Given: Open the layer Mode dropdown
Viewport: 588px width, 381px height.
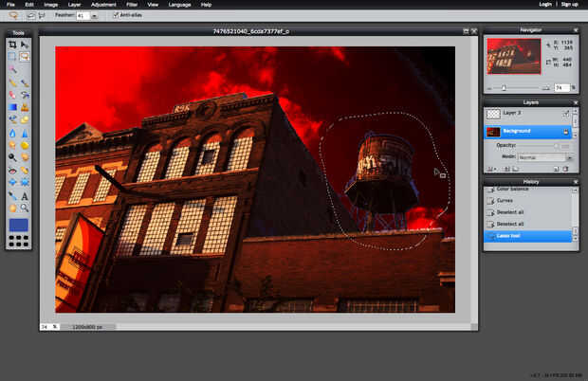Looking at the screenshot, I should [x=545, y=157].
